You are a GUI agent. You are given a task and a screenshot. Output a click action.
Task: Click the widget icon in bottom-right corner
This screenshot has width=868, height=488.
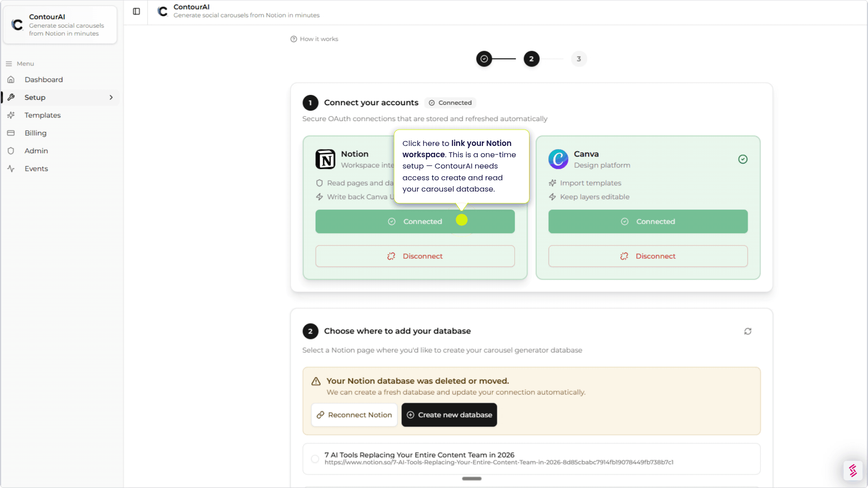point(853,470)
